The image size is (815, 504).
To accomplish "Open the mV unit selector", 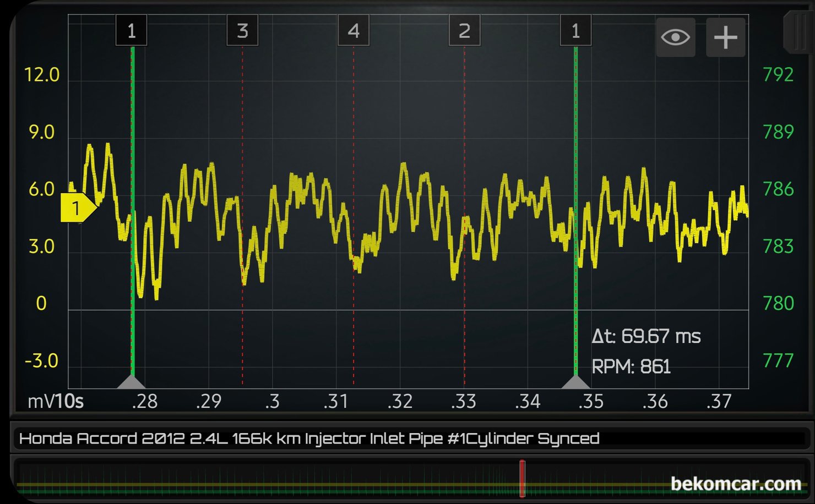I will (40, 402).
